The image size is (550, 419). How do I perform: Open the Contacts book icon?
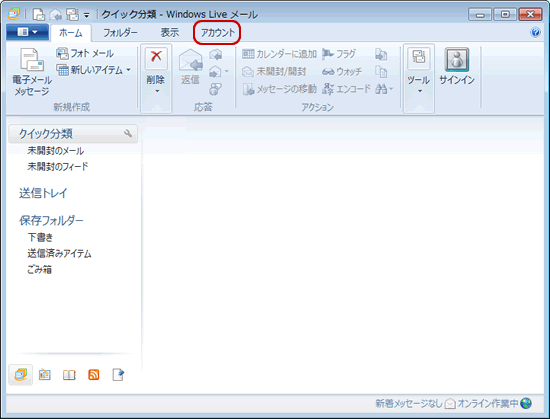[69, 375]
